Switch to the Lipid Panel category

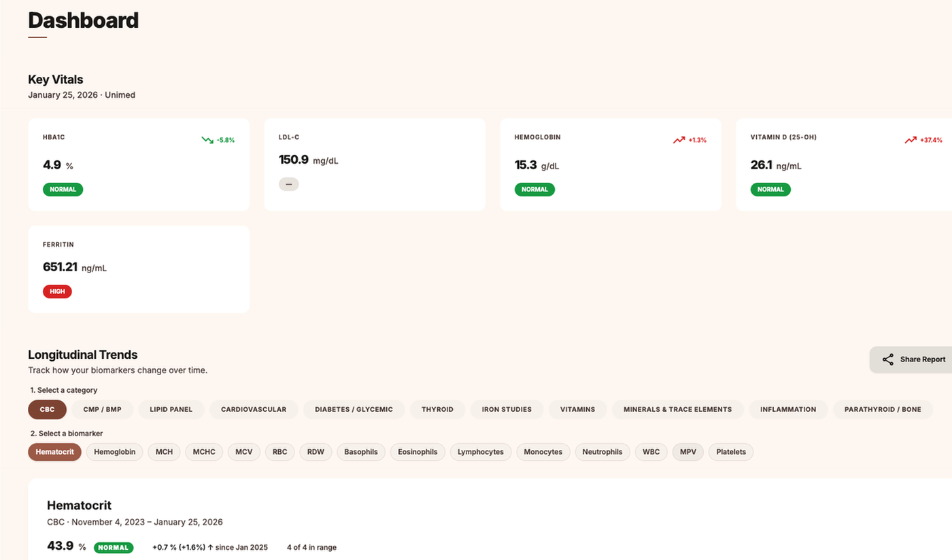tap(171, 409)
